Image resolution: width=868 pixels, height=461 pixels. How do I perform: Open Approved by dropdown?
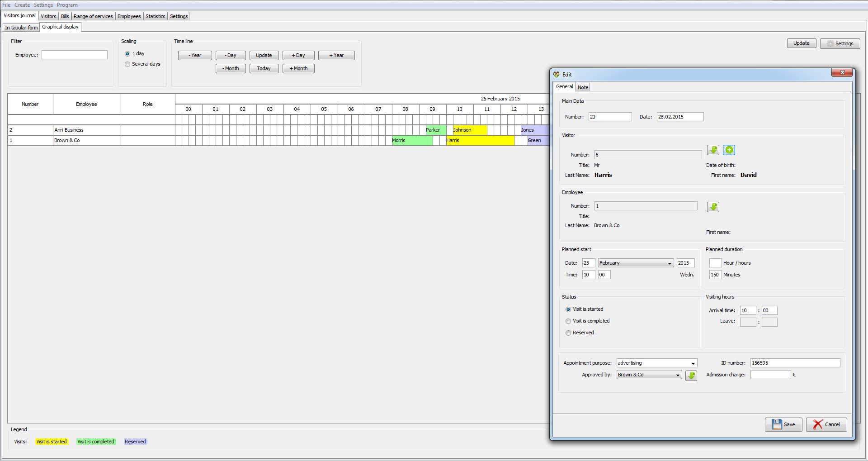649,375
